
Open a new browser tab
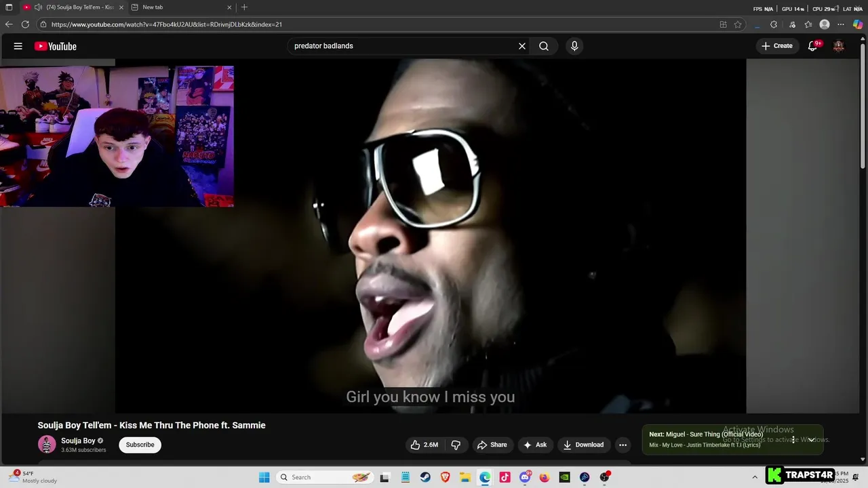point(244,7)
